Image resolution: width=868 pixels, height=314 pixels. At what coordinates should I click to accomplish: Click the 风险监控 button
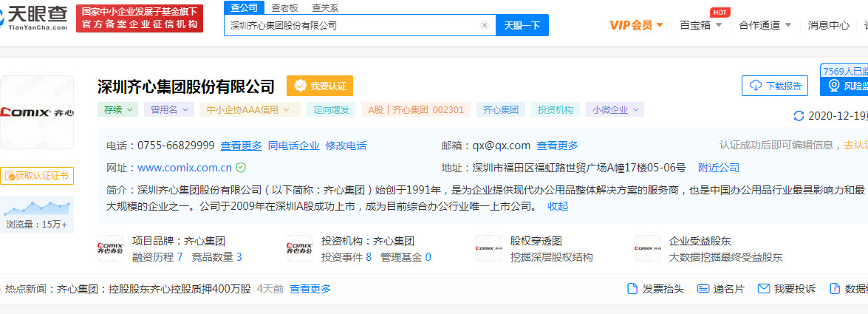[x=844, y=86]
